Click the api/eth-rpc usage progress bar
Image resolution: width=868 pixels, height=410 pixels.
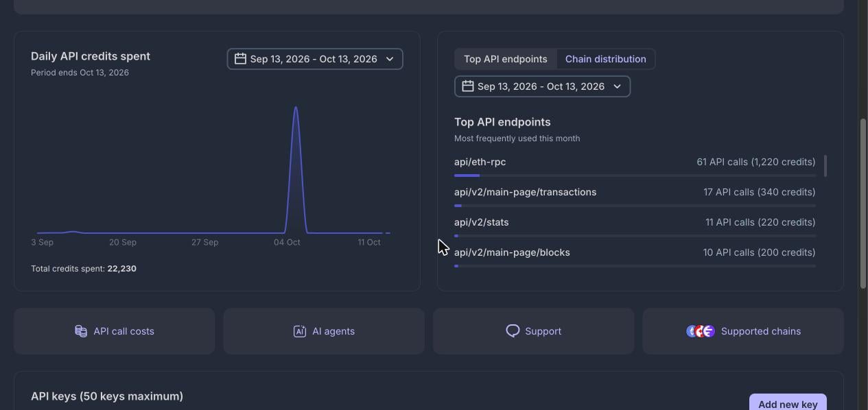pos(635,176)
